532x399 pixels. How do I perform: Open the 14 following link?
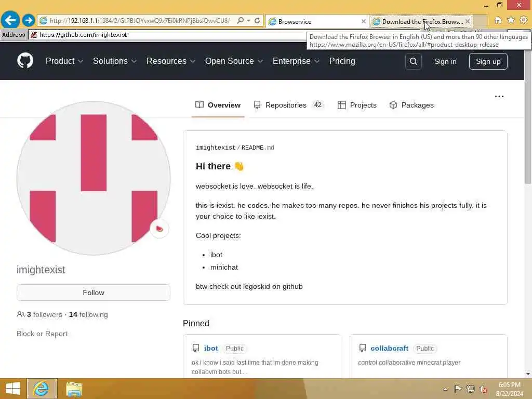88,314
